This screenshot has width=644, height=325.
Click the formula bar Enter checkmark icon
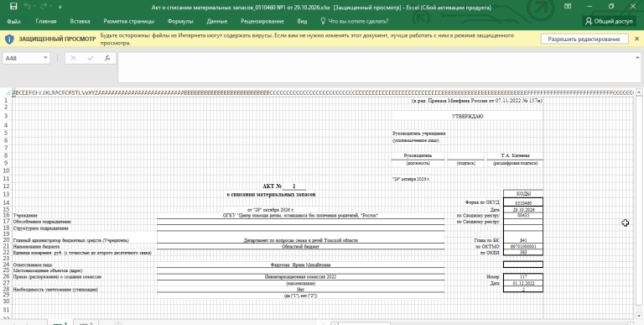click(91, 59)
